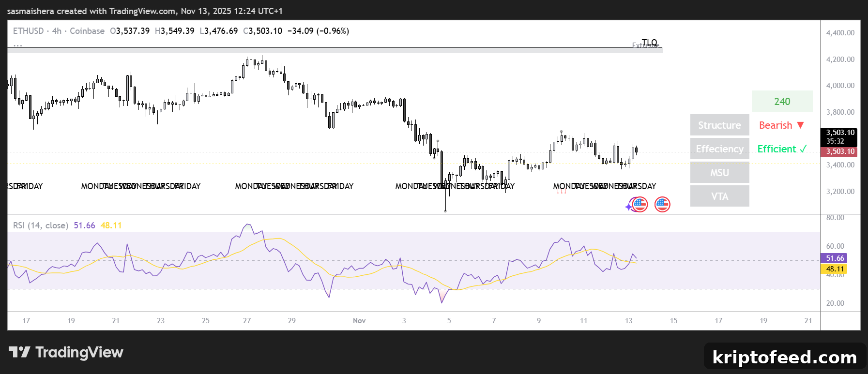Click the 60.00 RSI axis label

(835, 246)
